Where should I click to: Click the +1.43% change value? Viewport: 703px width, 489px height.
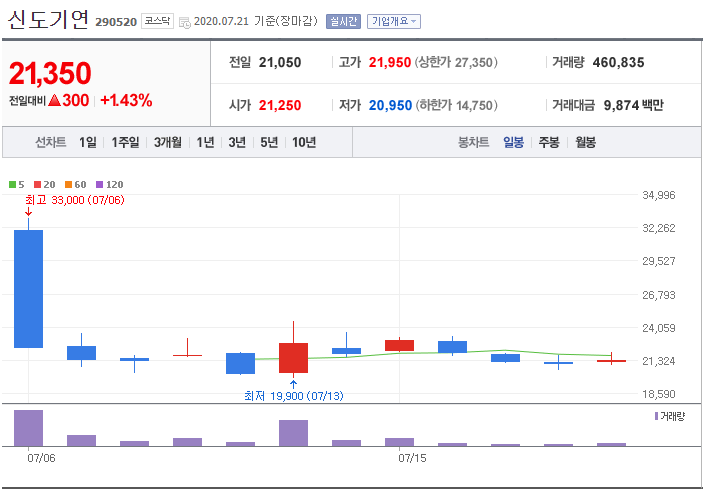(x=126, y=101)
